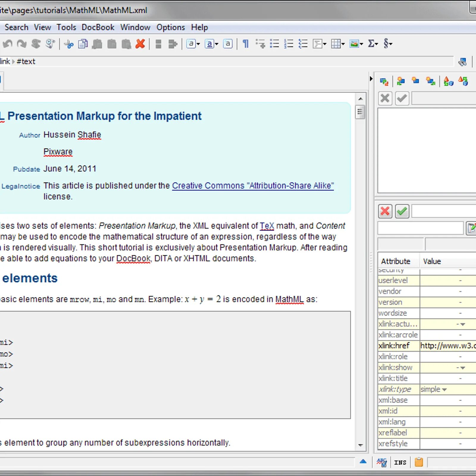Open the xlink:actuate value dropdown

coord(463,324)
